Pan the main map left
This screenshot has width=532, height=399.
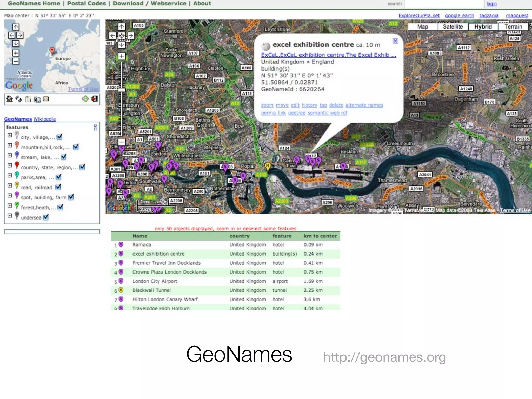pyautogui.click(x=112, y=36)
